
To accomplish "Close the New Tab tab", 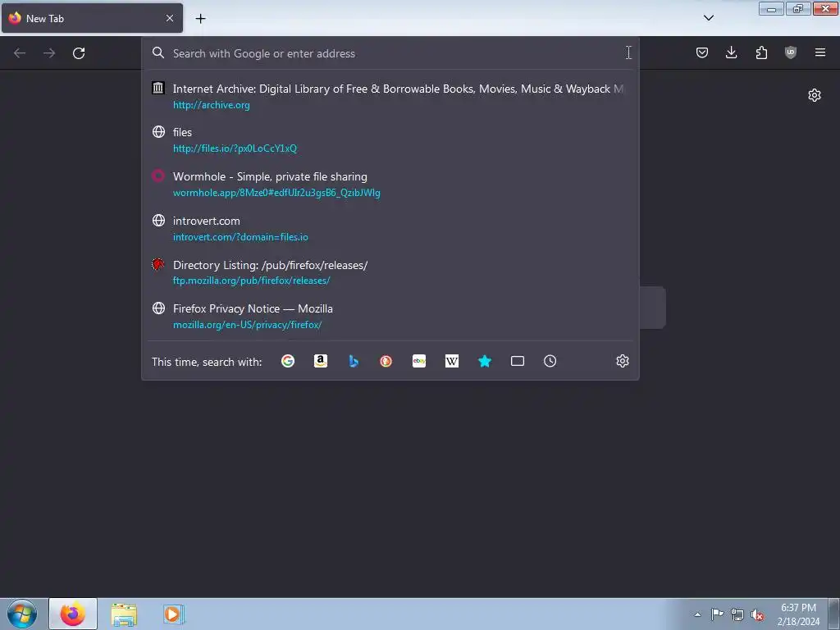I will pyautogui.click(x=170, y=18).
